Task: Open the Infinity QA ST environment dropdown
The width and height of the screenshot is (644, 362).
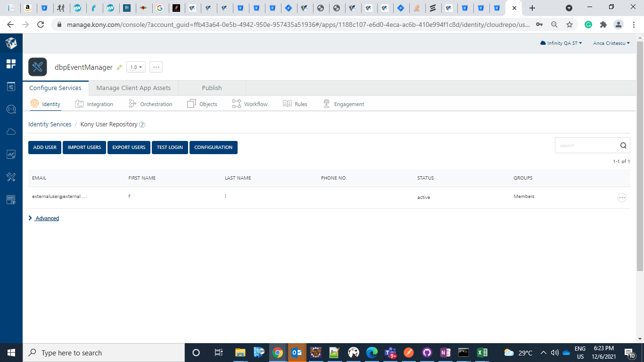Action: click(x=561, y=43)
